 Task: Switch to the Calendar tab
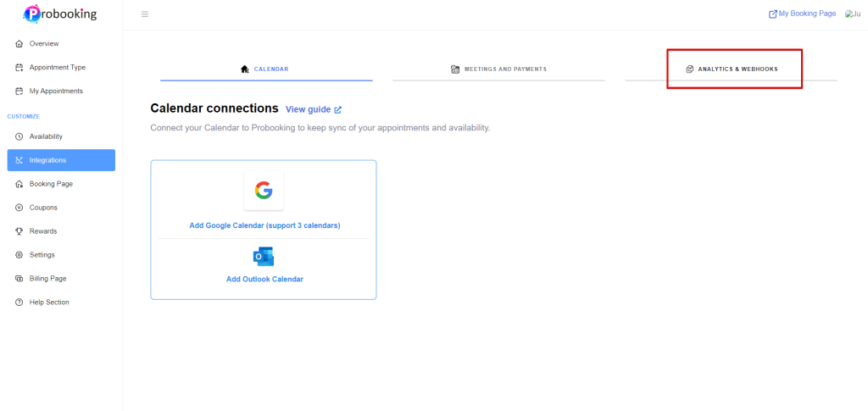[266, 69]
